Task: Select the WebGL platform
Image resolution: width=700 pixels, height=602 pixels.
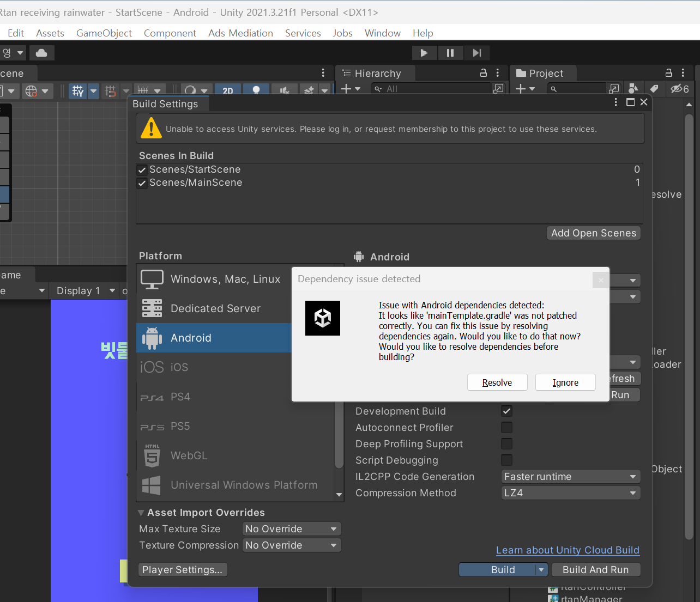Action: [236, 455]
